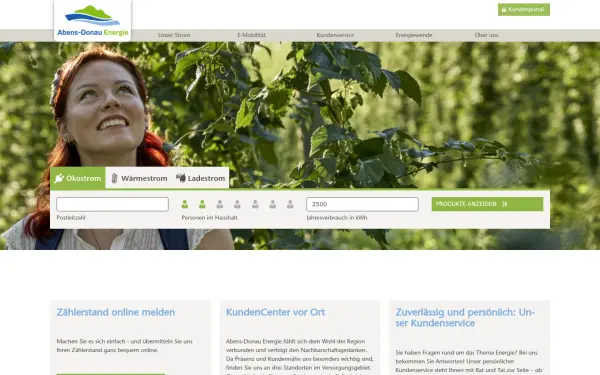Open the E-Mobilität menu

click(x=251, y=35)
